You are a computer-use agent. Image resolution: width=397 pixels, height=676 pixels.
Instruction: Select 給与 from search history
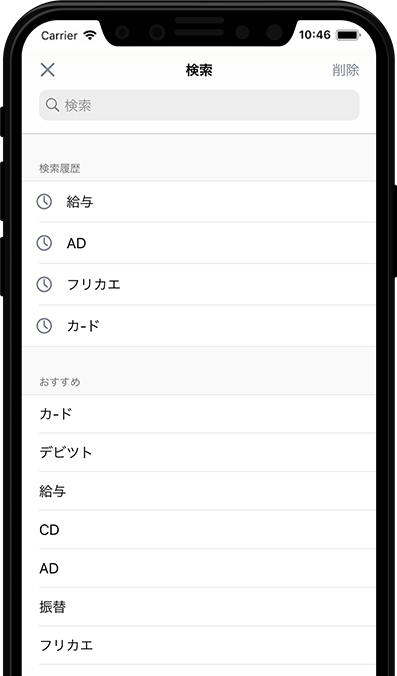pos(199,202)
